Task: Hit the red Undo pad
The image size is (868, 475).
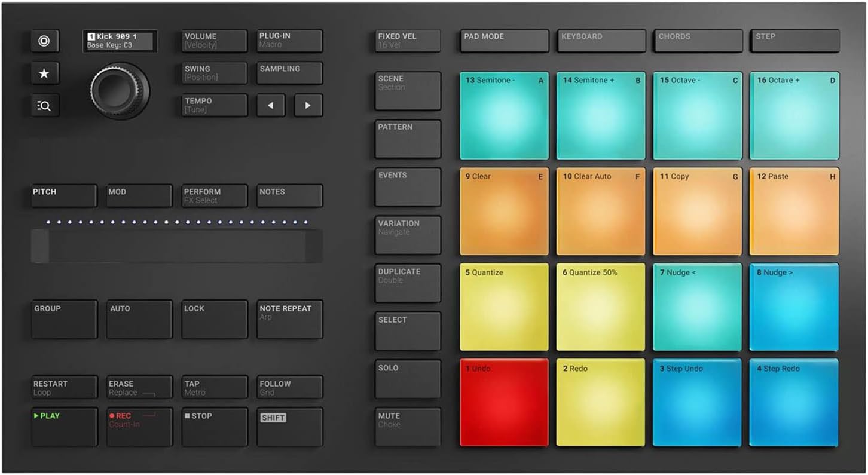Action: pos(503,402)
